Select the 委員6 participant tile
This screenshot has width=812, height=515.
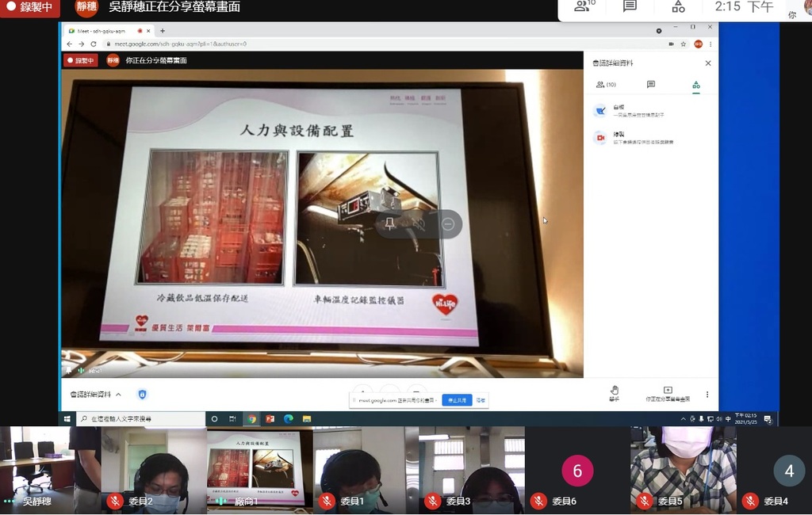coord(577,470)
